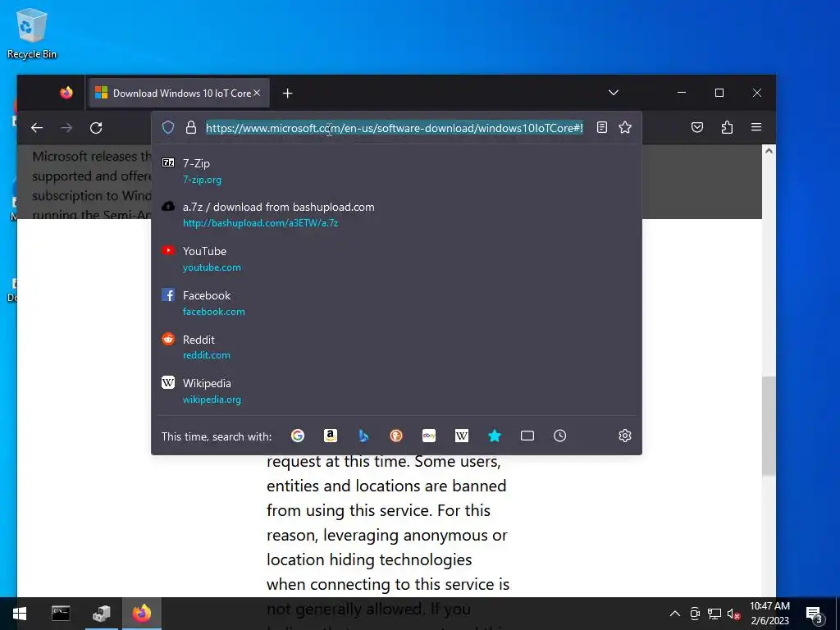
Task: Open tracking protection shield icon
Action: pos(168,127)
